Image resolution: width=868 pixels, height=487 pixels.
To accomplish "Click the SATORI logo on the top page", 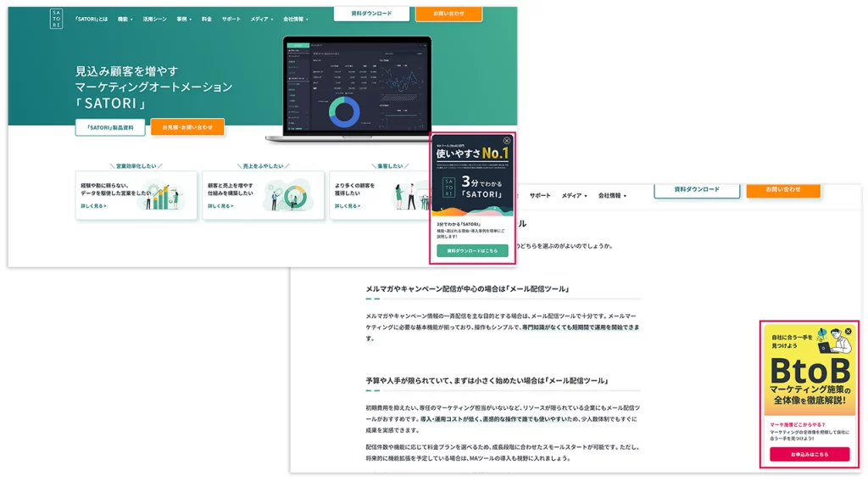I will 56,19.
